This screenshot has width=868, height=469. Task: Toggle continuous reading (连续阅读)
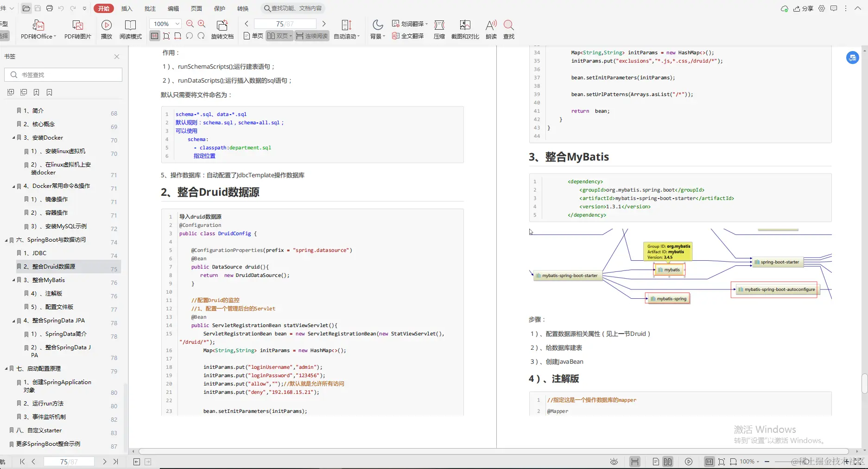click(312, 36)
